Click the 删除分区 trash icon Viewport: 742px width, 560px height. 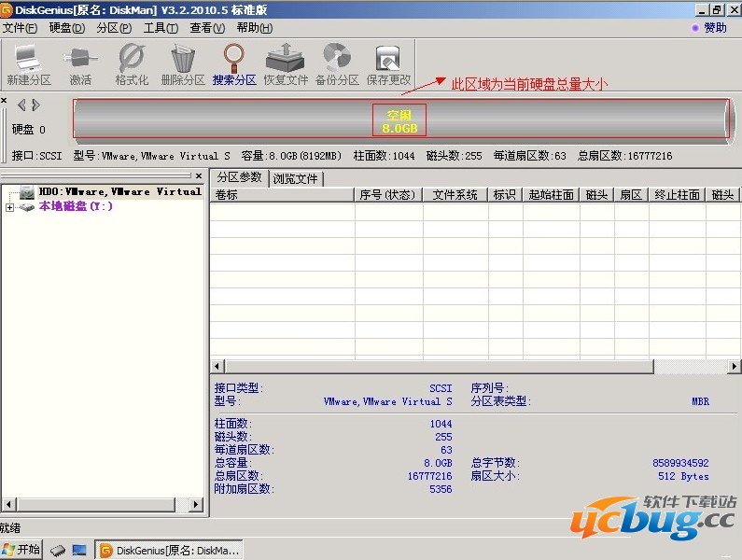tap(183, 64)
